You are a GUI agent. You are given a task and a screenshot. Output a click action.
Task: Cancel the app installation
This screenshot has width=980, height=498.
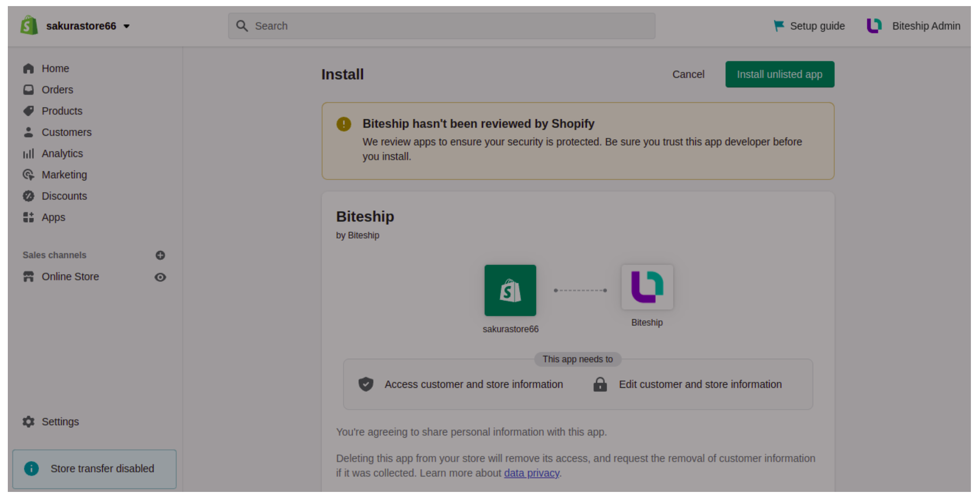pyautogui.click(x=688, y=74)
